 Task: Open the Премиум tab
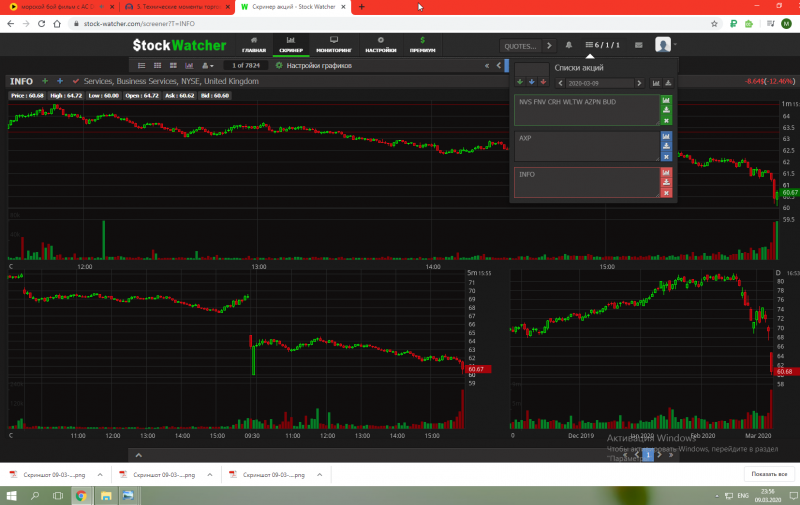coord(422,45)
